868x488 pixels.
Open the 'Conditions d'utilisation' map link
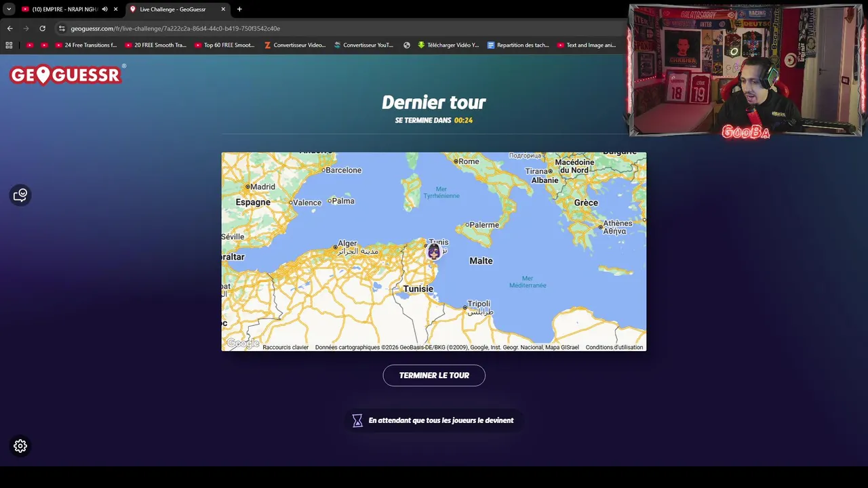[614, 348]
